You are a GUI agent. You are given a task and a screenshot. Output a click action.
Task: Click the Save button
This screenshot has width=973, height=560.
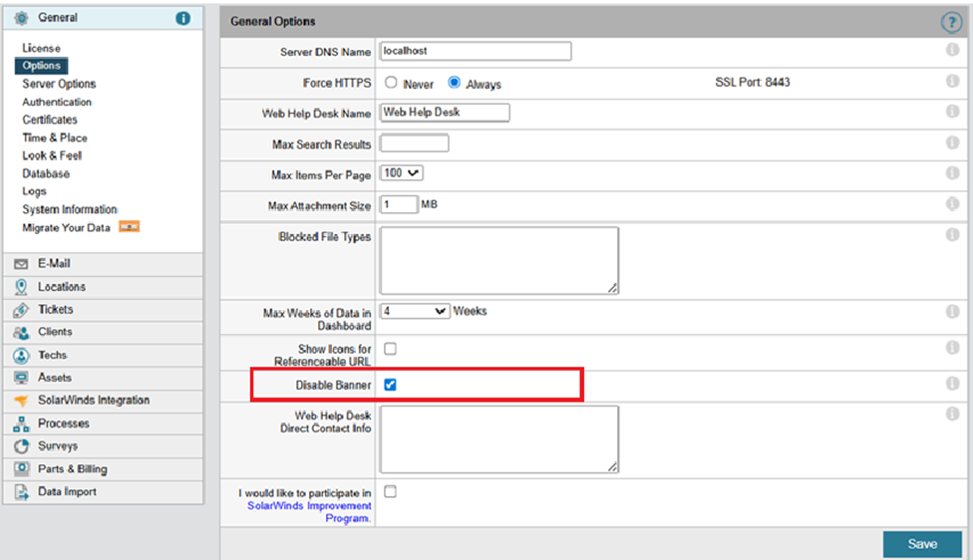[922, 544]
